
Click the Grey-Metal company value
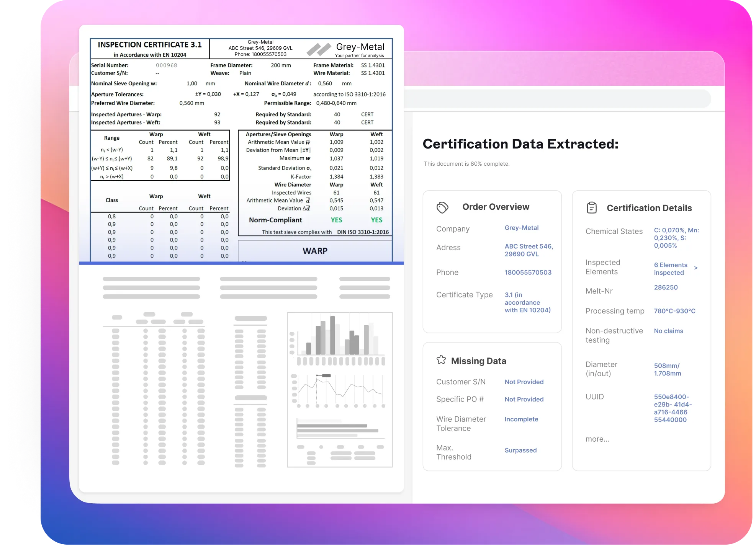point(521,228)
